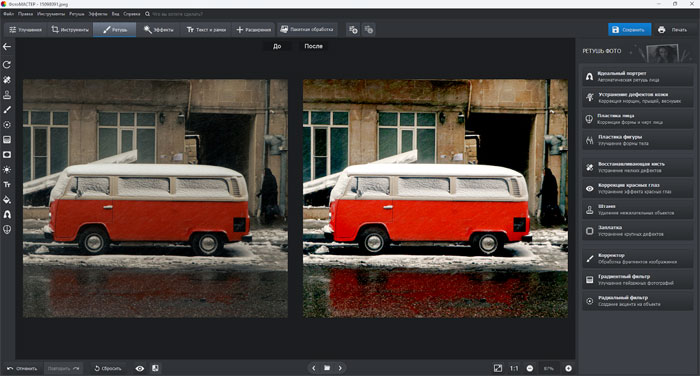Open the zoom percentage field

click(549, 368)
